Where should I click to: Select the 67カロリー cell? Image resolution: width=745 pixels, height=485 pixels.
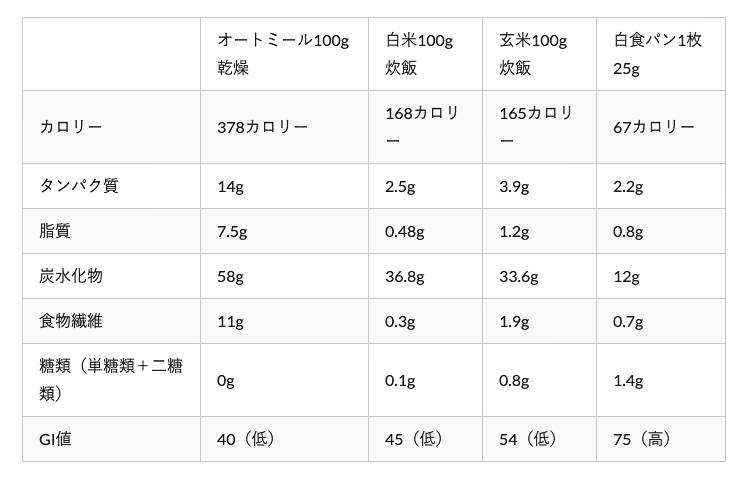pyautogui.click(x=661, y=127)
